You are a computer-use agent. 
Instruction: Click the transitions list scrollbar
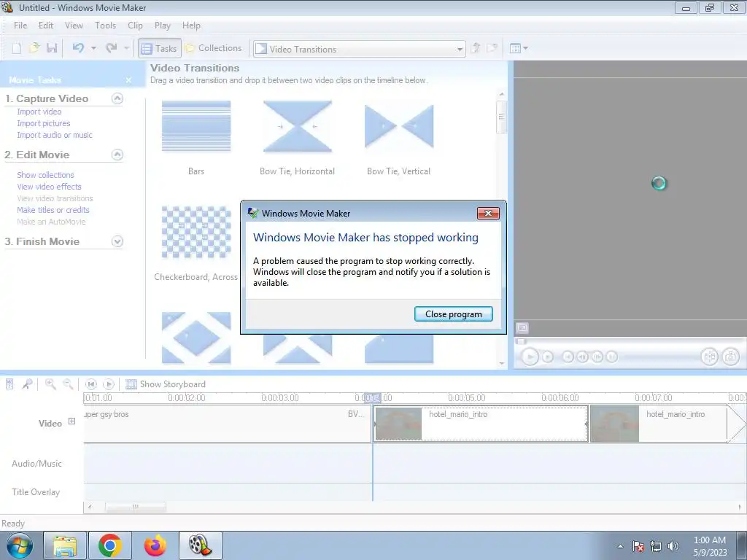[x=501, y=117]
